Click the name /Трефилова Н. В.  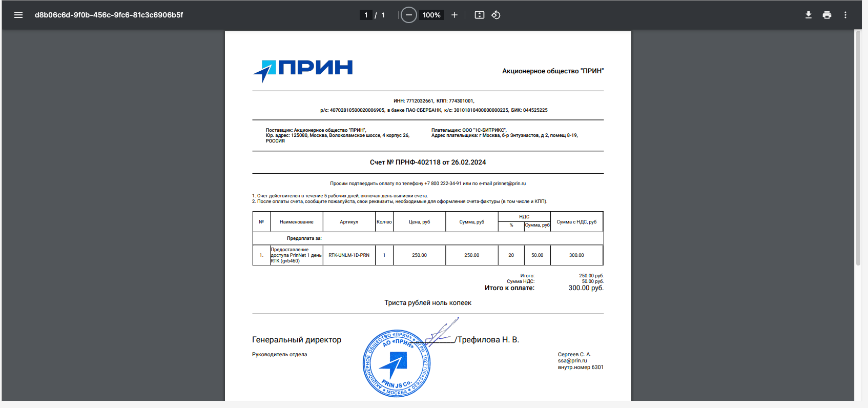[x=487, y=340]
